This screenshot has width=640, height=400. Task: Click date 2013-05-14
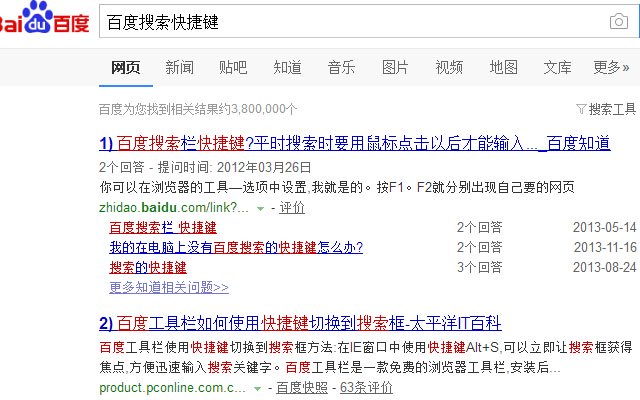click(x=605, y=227)
